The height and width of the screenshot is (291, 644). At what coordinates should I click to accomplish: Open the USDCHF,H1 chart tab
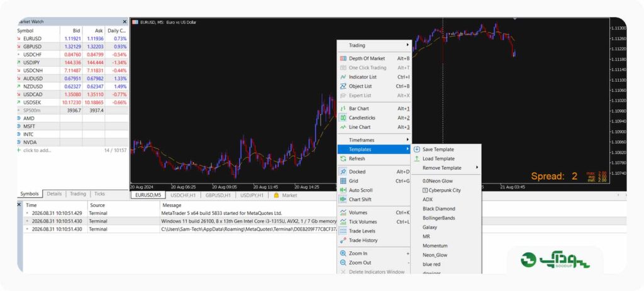click(x=183, y=195)
